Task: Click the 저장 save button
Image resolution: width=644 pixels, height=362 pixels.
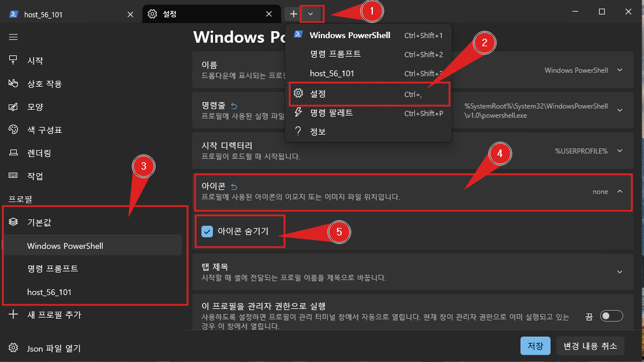Action: 535,346
